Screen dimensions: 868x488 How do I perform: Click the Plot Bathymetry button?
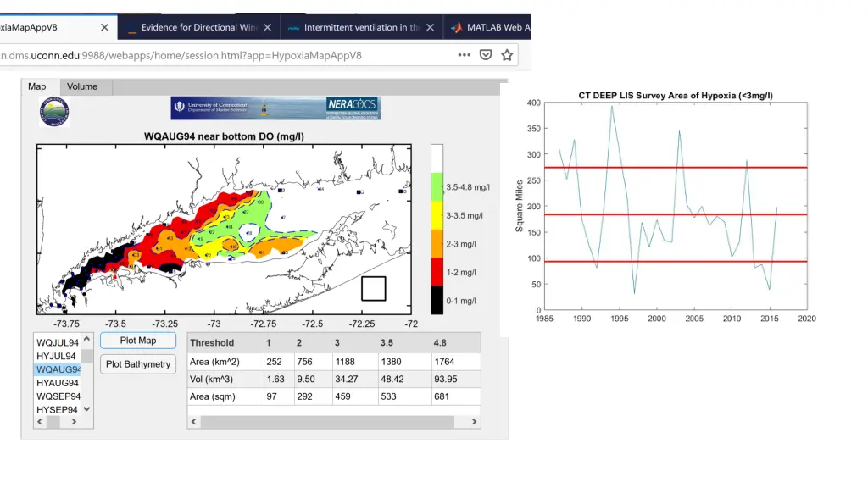tap(138, 364)
